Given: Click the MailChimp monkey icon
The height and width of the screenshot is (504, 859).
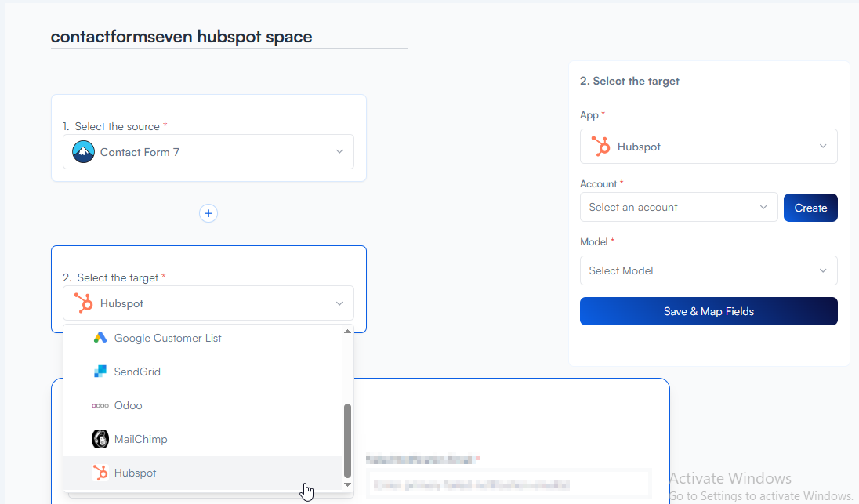Looking at the screenshot, I should coord(100,439).
